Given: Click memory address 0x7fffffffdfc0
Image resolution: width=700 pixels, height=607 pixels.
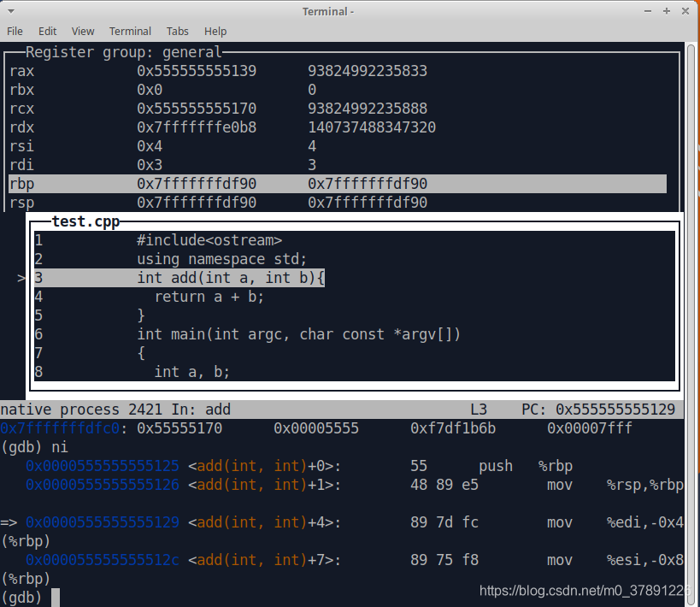Looking at the screenshot, I should [x=60, y=428].
